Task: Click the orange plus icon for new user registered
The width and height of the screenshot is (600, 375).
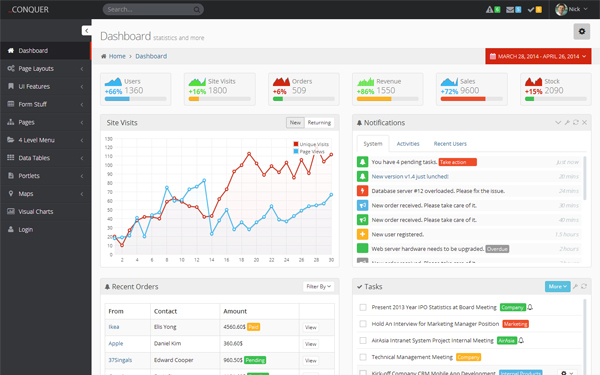Action: click(x=362, y=234)
